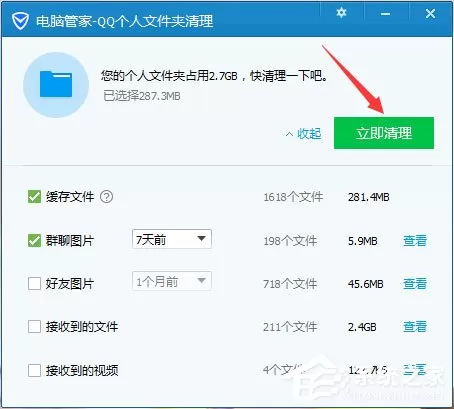This screenshot has height=409, width=454.
Task: Click the help icon beside 缓存文件
Action: point(107,197)
